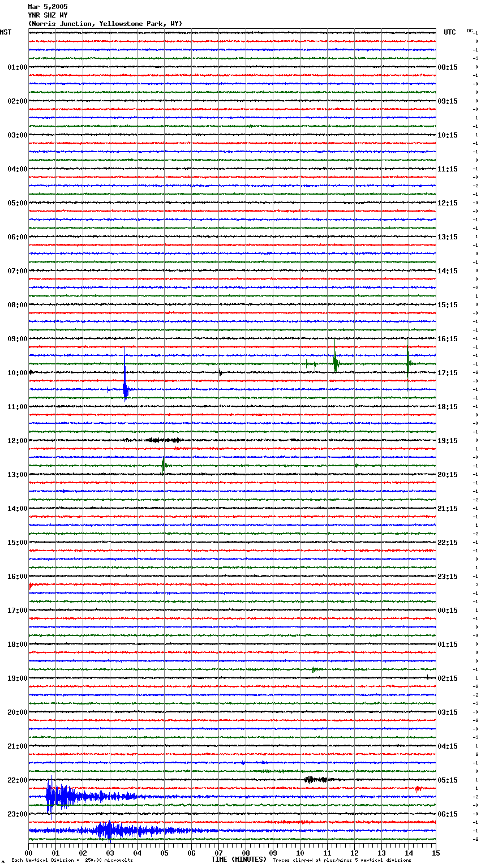The image size is (481, 868).
Task: Click the black burst on the 22:00 trace
Action: tap(317, 780)
